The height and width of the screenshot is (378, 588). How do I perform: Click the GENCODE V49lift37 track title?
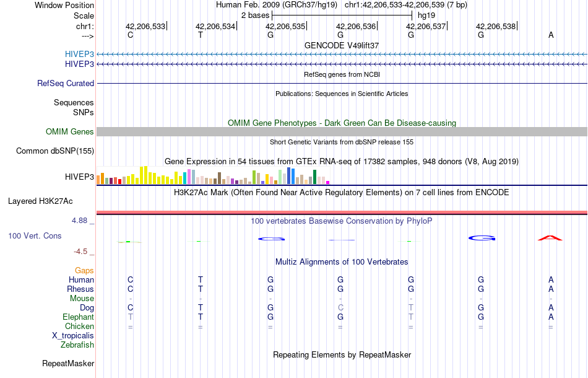(341, 45)
